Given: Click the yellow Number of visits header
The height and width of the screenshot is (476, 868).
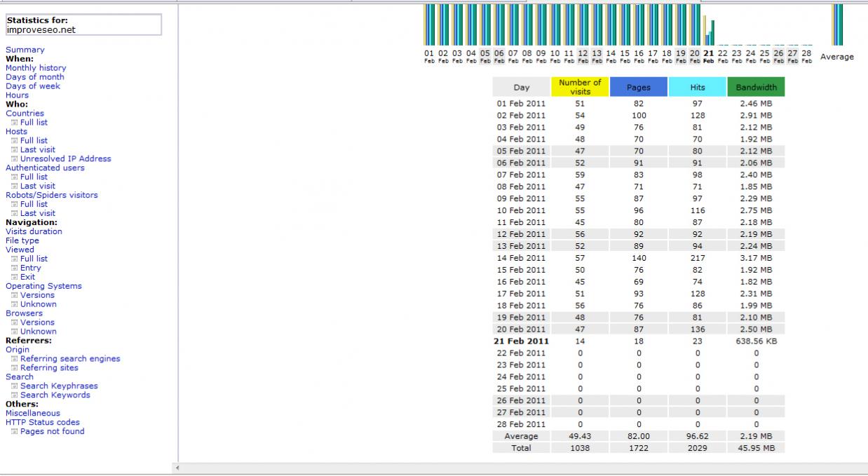Looking at the screenshot, I should pos(580,87).
